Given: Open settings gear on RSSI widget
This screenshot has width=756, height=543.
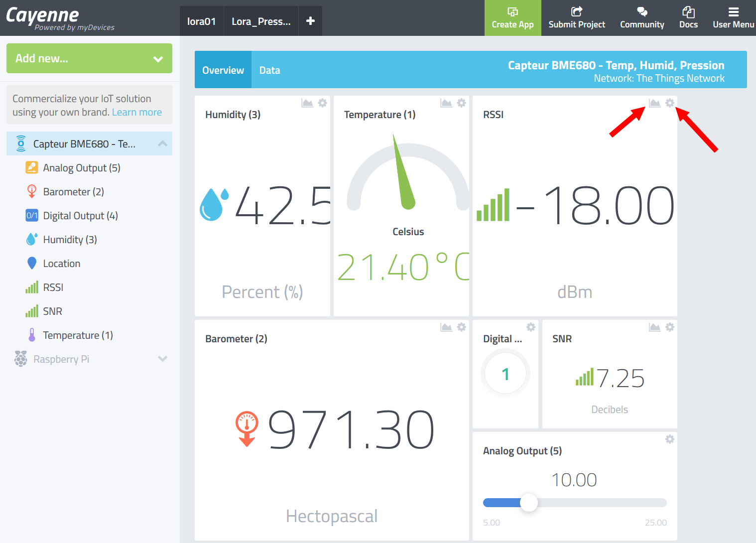Looking at the screenshot, I should click(670, 103).
